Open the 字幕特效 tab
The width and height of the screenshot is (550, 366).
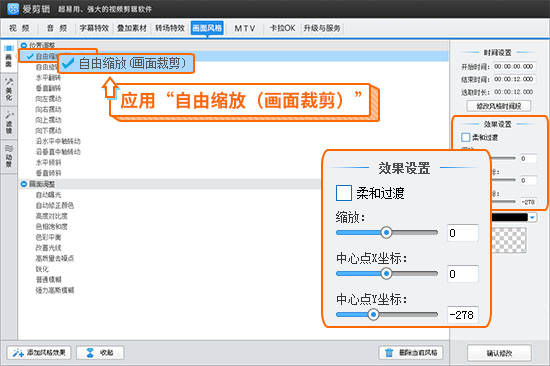click(x=94, y=28)
